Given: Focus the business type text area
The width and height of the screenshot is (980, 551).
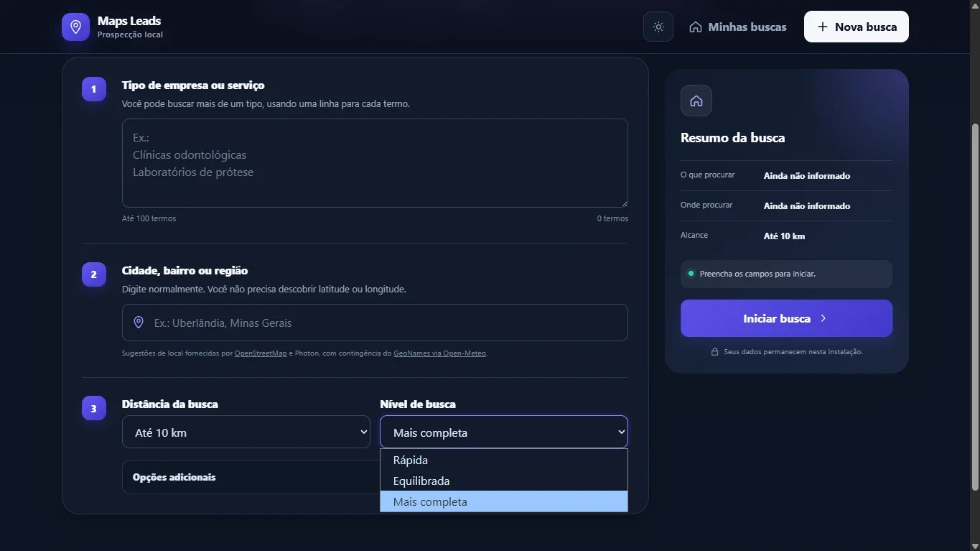Looking at the screenshot, I should (x=375, y=163).
